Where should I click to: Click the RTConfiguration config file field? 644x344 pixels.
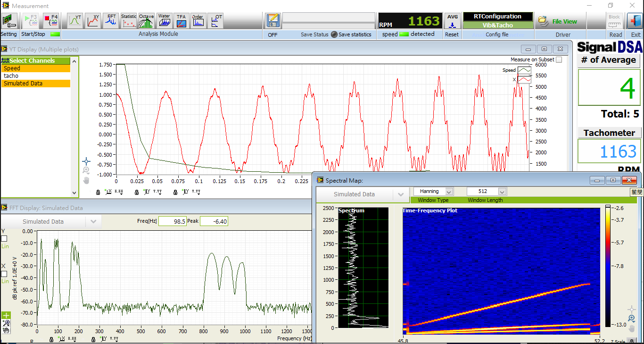click(x=497, y=17)
